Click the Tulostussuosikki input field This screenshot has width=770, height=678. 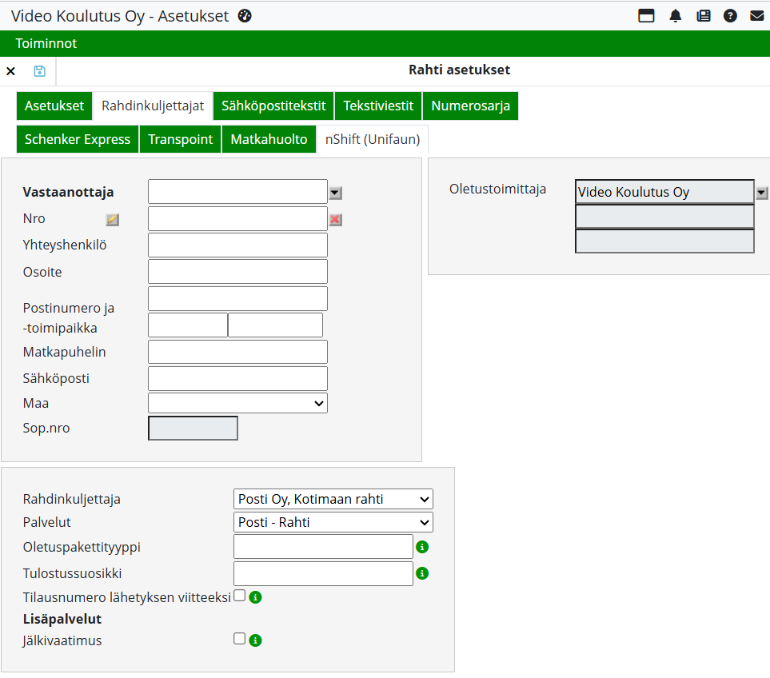point(323,573)
